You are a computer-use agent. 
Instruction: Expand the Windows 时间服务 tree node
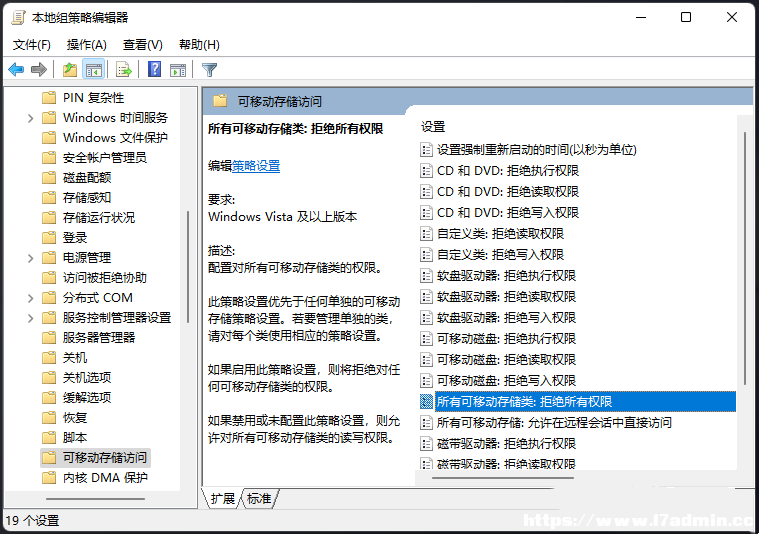[x=30, y=118]
